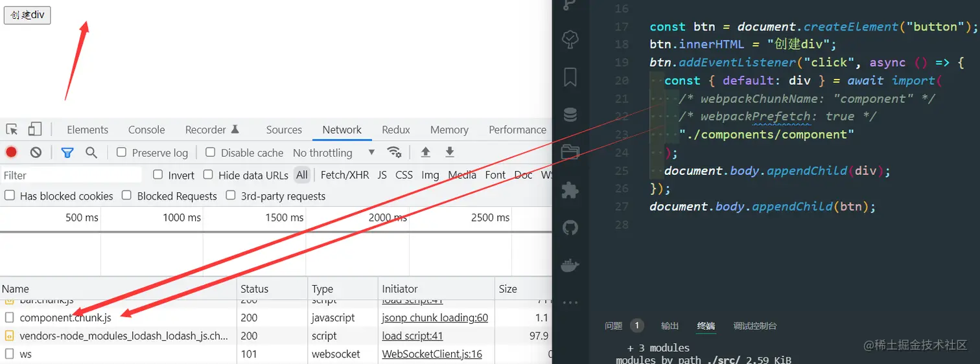
Task: Clear the network log
Action: tap(36, 152)
